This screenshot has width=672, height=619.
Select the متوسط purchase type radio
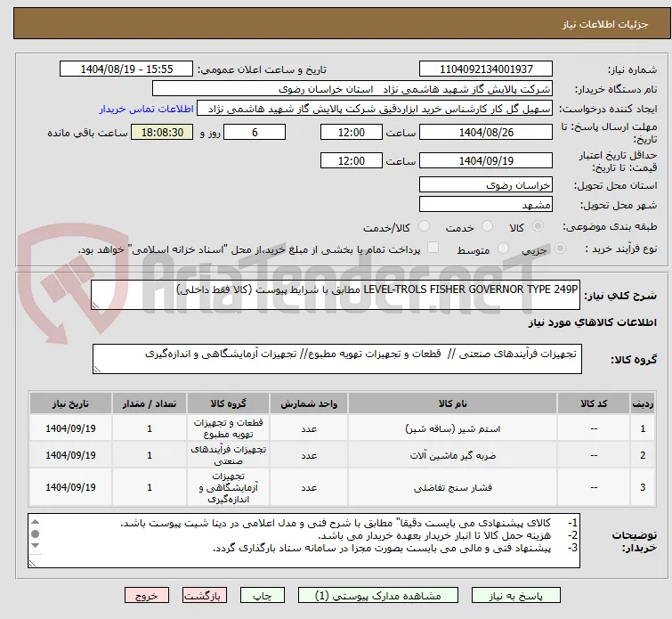point(503,248)
